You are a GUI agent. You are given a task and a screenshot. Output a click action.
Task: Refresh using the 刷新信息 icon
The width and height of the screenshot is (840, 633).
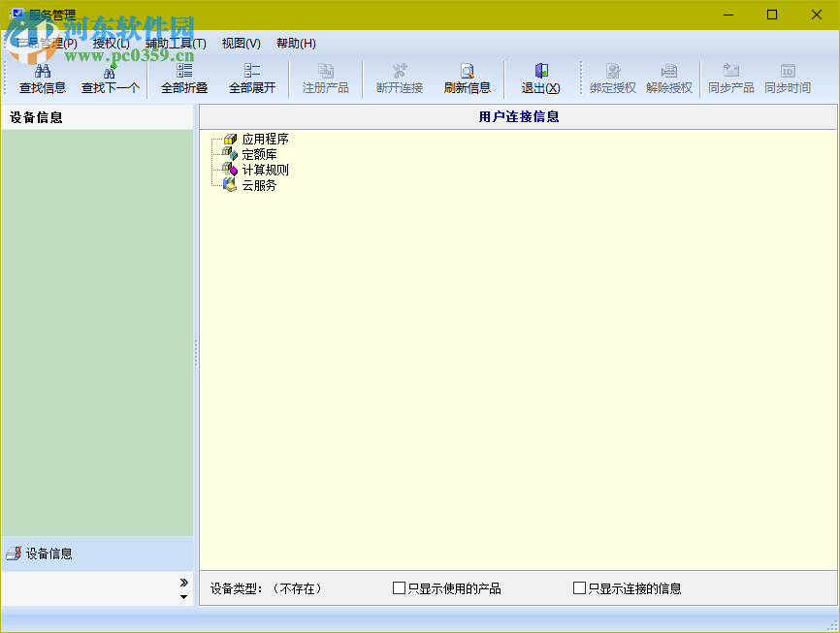[468, 71]
